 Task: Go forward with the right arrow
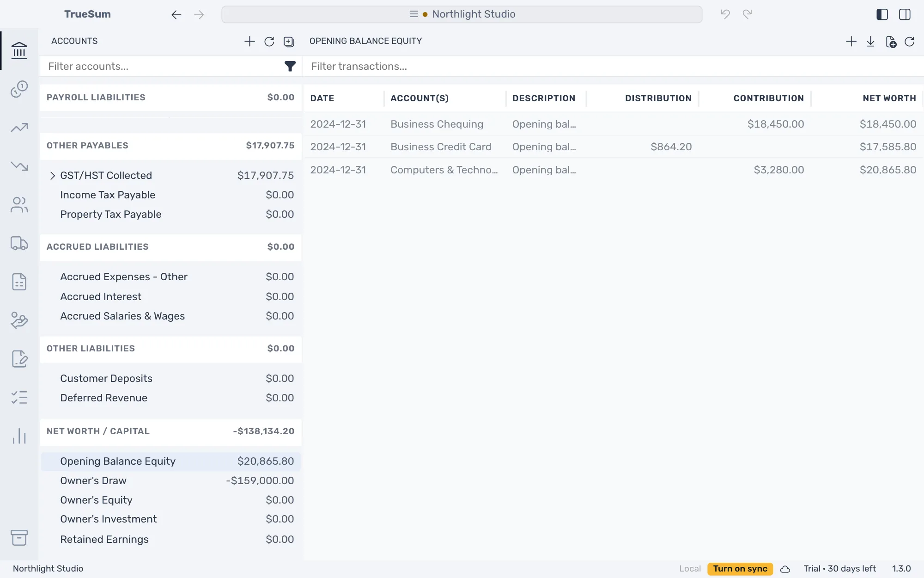pos(199,15)
